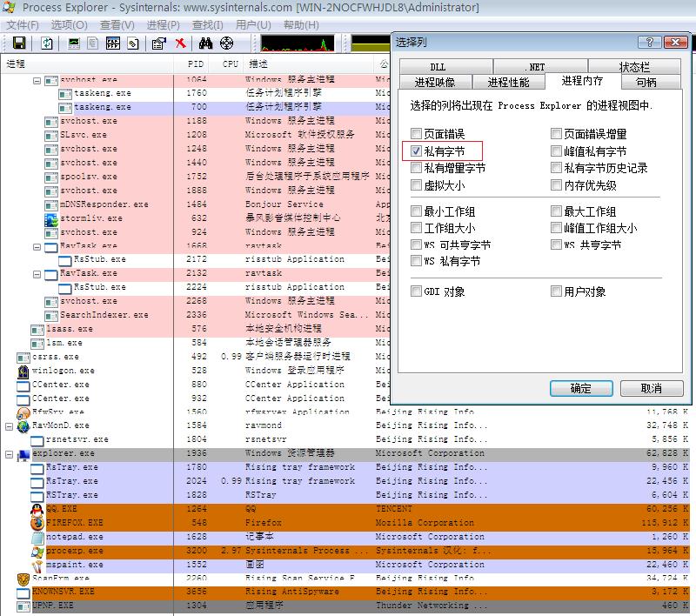Screen dimensions: 696x616
Task: Check the 峰值私有字节 checkbox
Action: 556,151
